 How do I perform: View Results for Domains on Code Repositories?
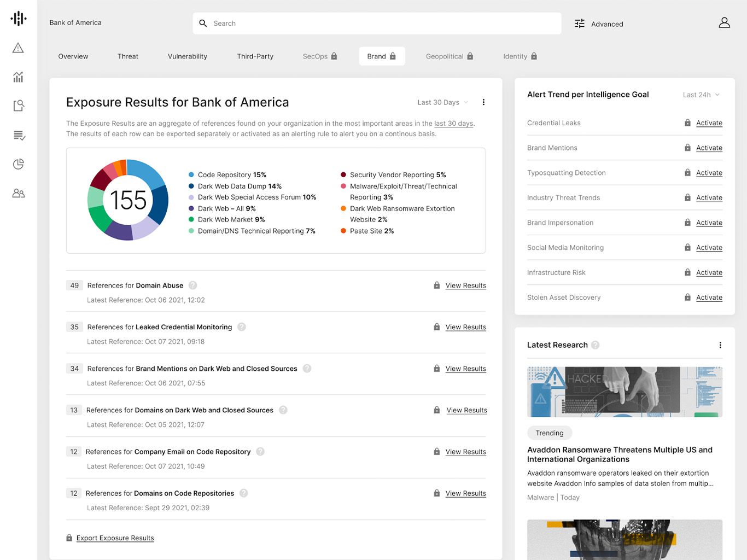click(x=466, y=493)
